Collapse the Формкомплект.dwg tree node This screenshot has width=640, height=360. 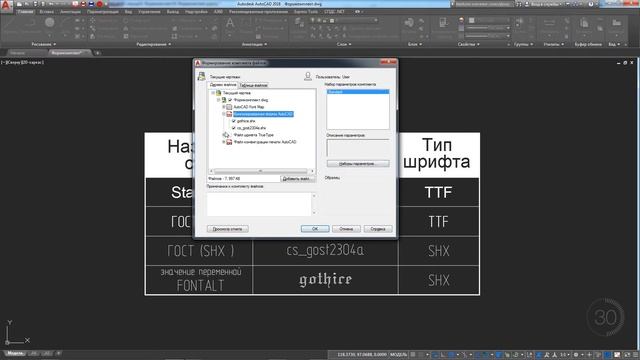click(218, 100)
